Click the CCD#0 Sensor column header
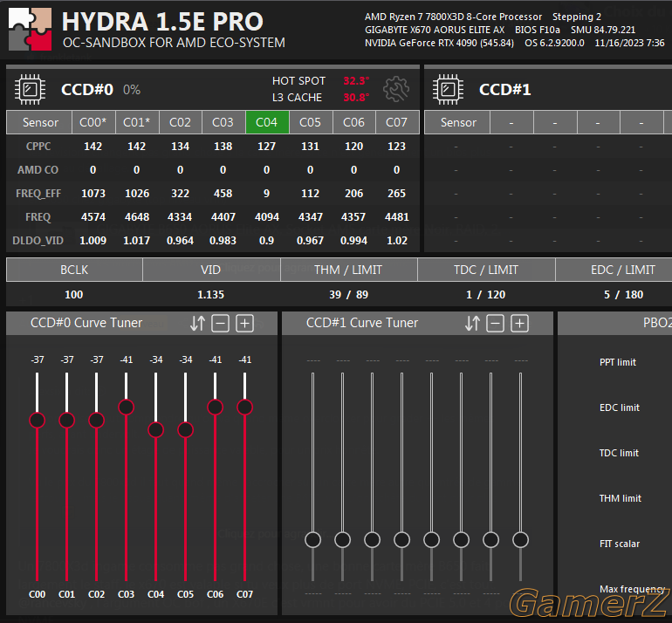 (40, 122)
